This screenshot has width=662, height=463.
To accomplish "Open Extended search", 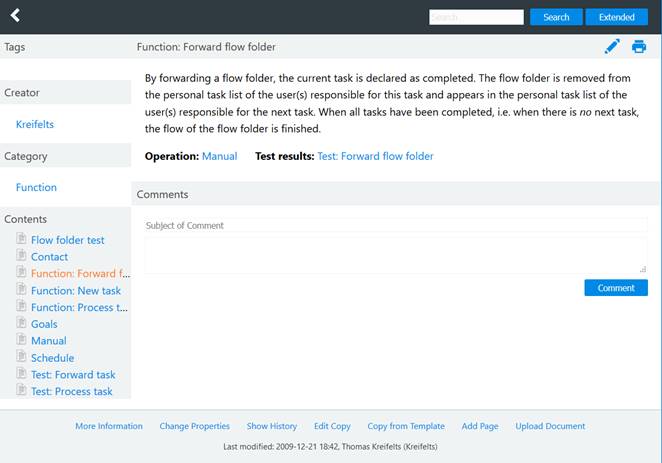I will 616,17.
